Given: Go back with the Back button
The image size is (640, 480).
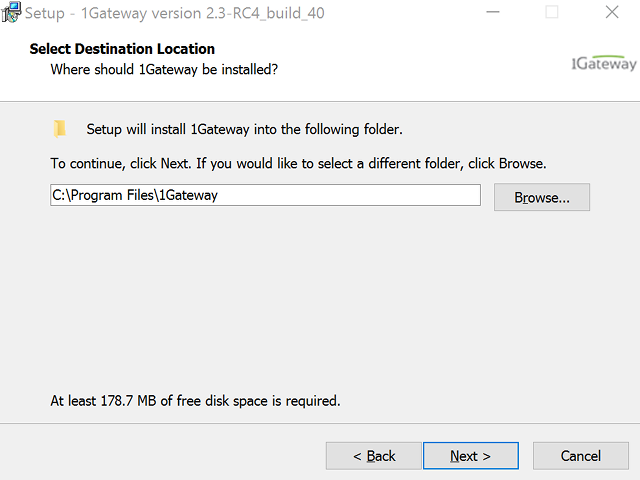Looking at the screenshot, I should [373, 456].
